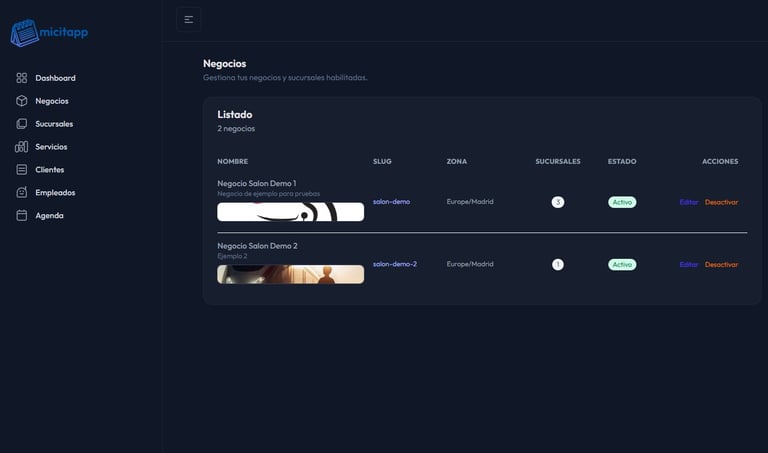Click the Listado heading

pyautogui.click(x=235, y=115)
